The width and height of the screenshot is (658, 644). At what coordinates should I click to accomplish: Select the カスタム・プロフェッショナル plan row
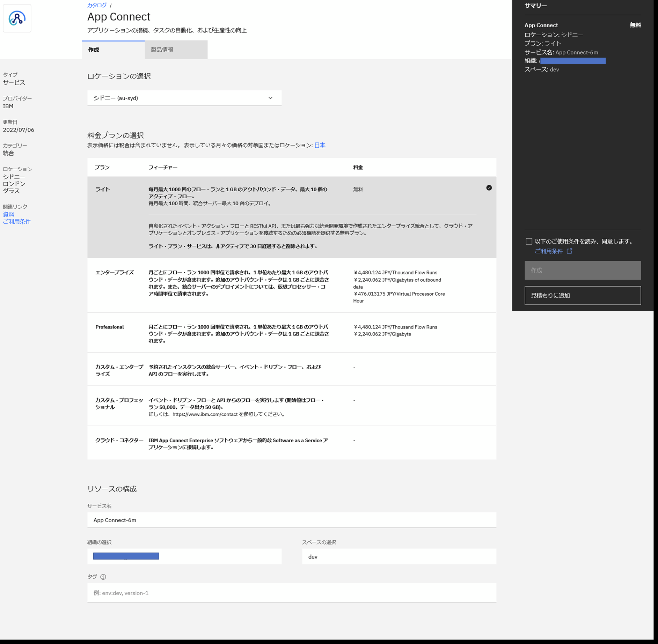click(x=292, y=406)
